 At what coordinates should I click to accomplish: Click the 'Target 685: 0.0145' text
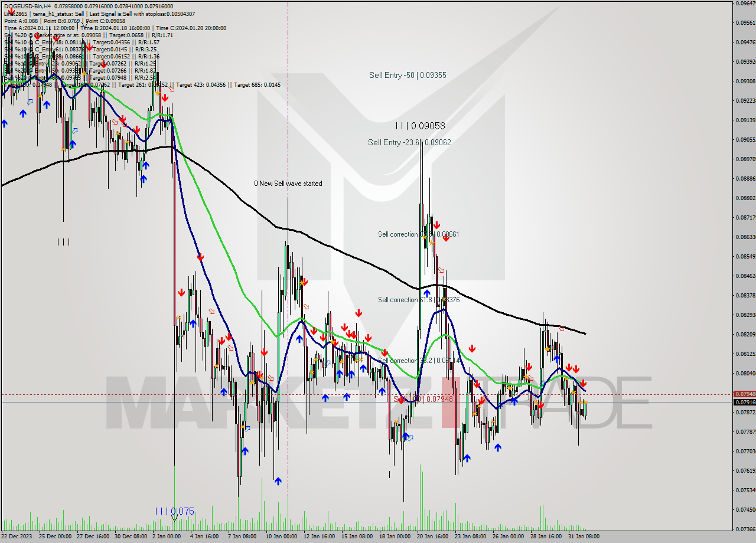click(x=257, y=85)
